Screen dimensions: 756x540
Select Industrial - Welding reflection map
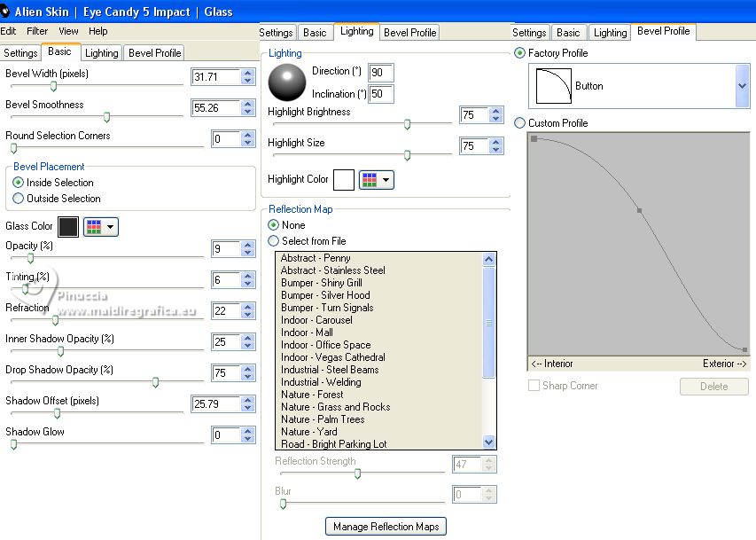pyautogui.click(x=321, y=383)
